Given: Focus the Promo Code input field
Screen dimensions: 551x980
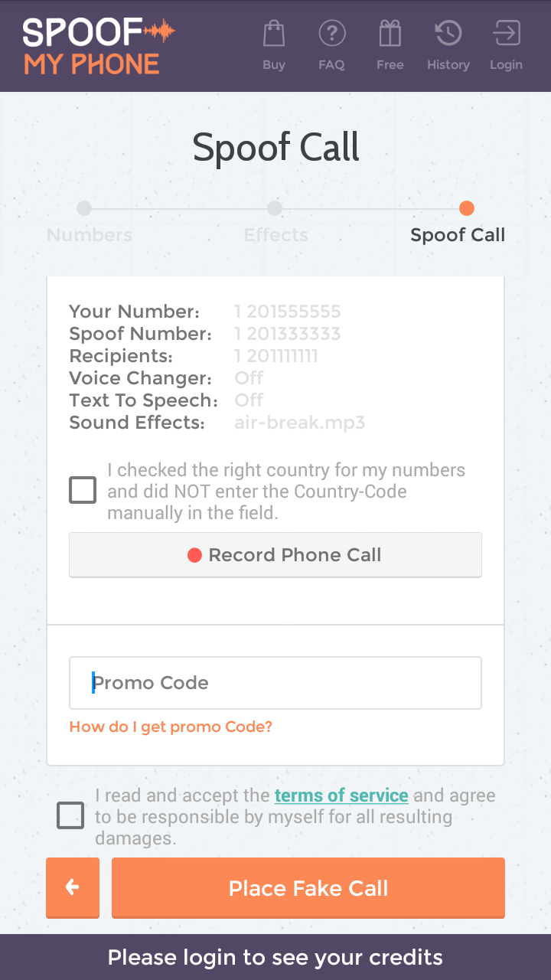Looking at the screenshot, I should tap(275, 682).
